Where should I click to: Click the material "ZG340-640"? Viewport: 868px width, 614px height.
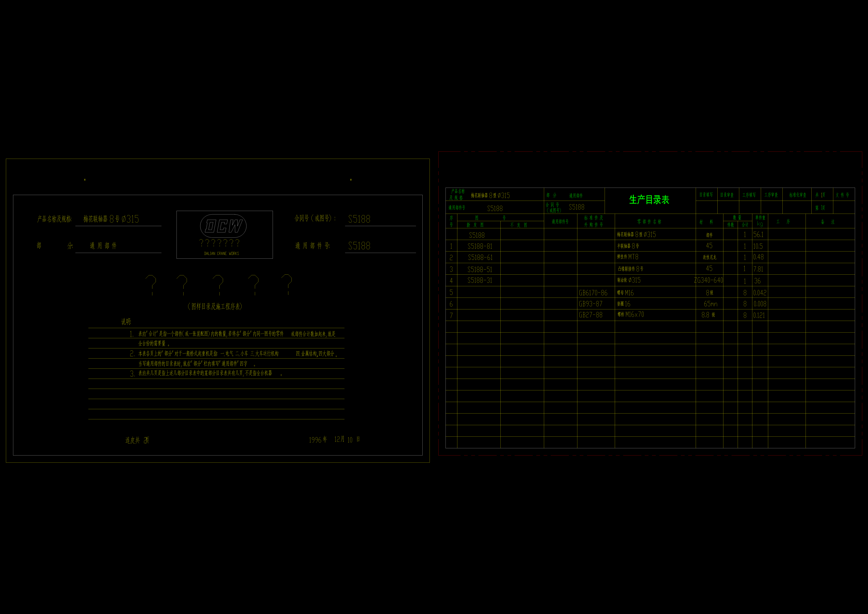[x=709, y=280]
